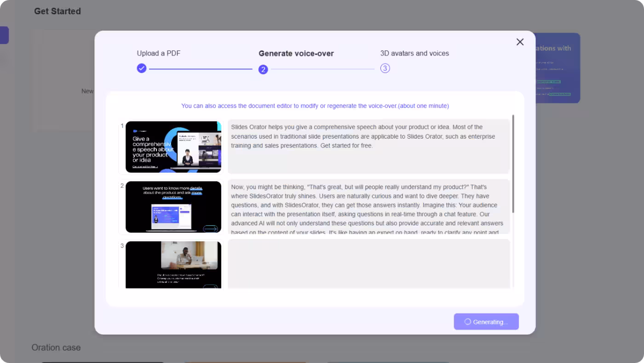Viewport: 644px width, 363px height.
Task: Click the Generating button
Action: pyautogui.click(x=486, y=322)
